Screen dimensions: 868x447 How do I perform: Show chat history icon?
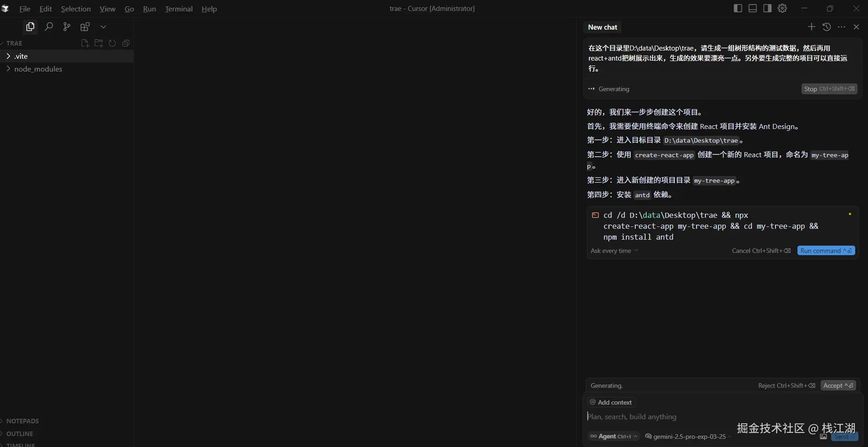coord(827,27)
